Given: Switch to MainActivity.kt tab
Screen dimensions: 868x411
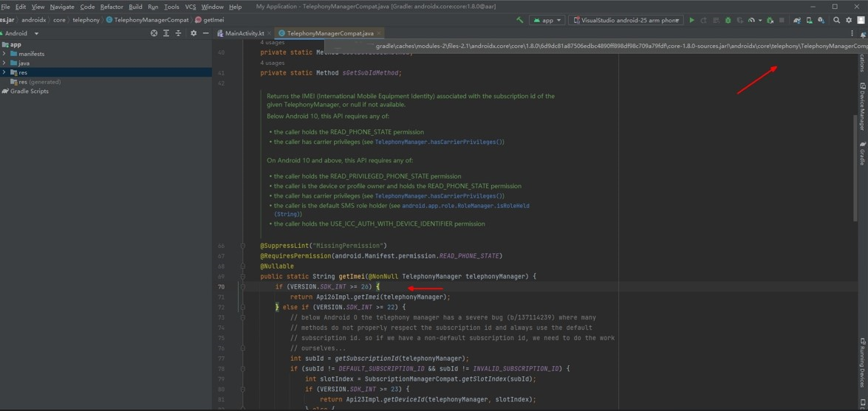Looking at the screenshot, I should click(x=244, y=33).
